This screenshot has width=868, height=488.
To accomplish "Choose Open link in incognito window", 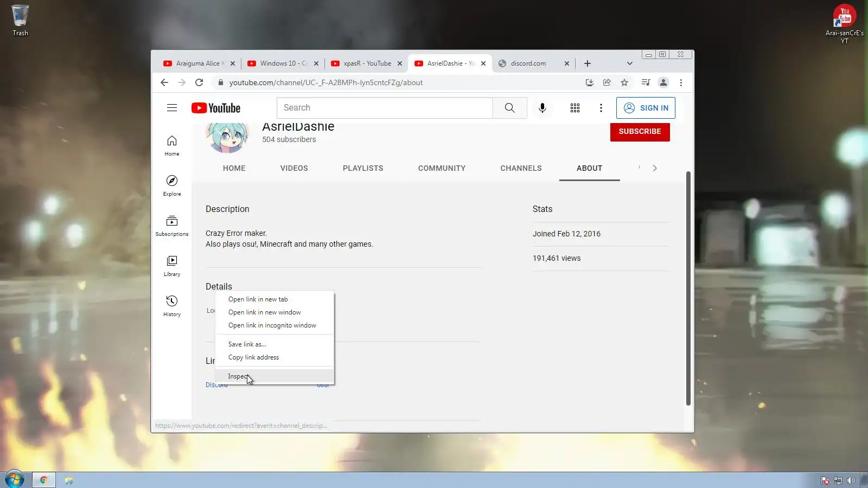I will pos(275,325).
